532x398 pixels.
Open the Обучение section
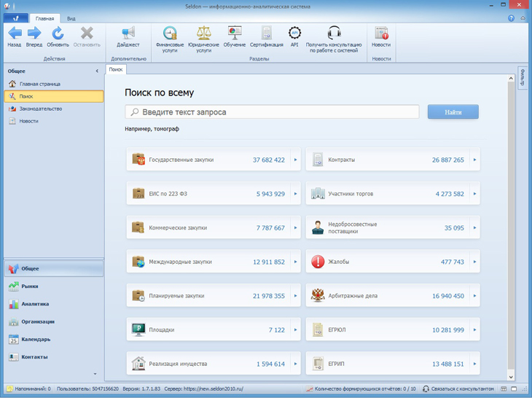[235, 36]
